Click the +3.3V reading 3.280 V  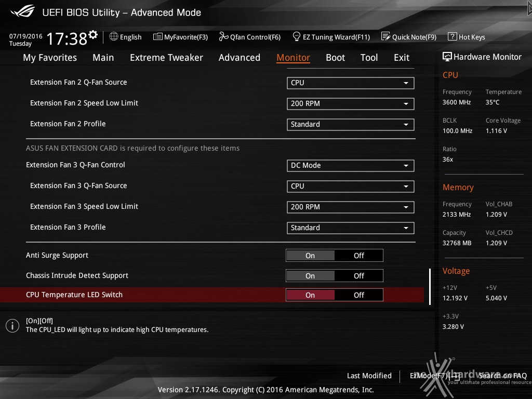tap(453, 326)
